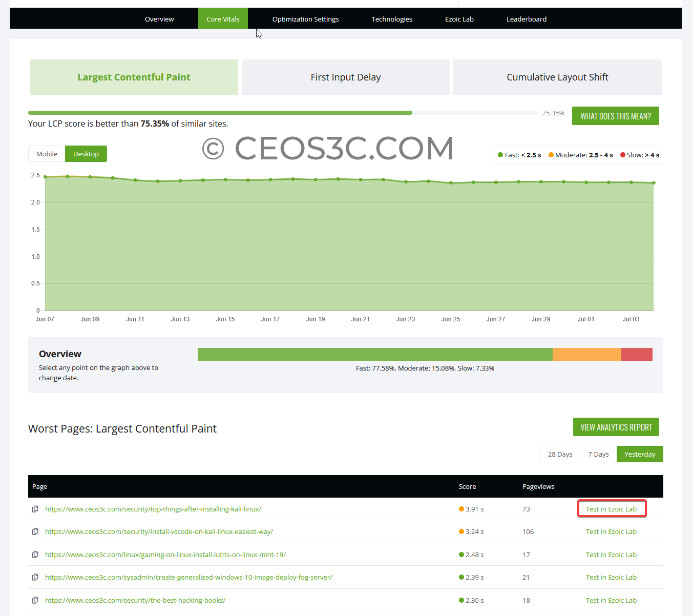The image size is (693, 616).
Task: Select the Jun 23 data point on graph
Action: [x=406, y=181]
